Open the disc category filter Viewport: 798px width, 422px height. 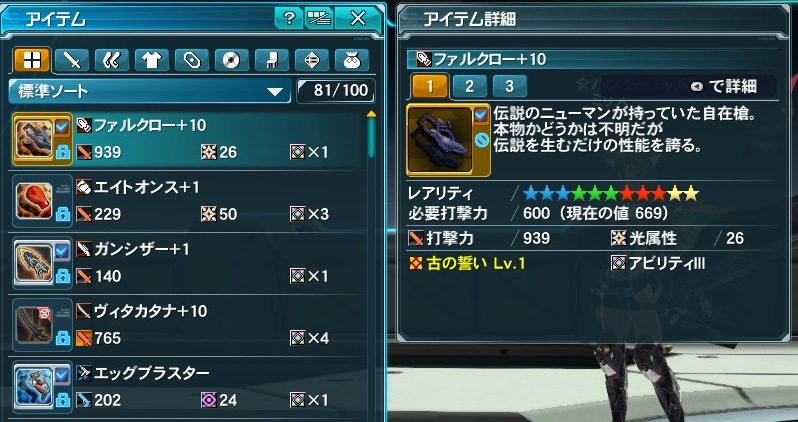click(232, 61)
